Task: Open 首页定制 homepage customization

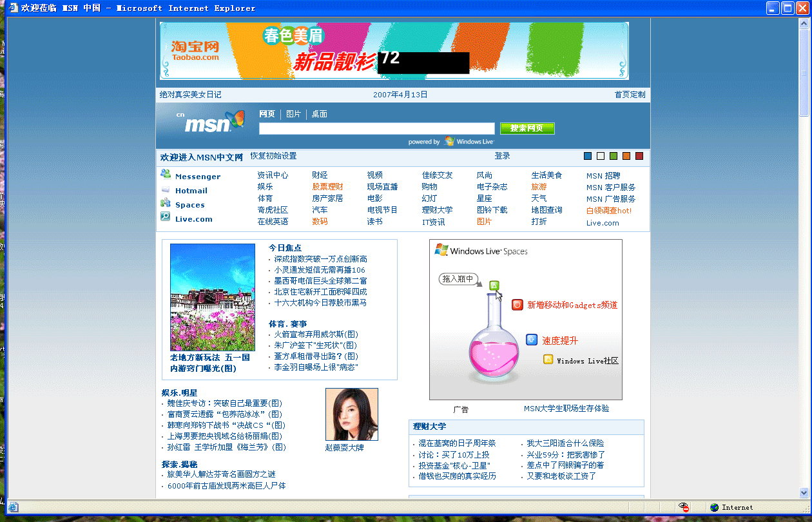Action: 630,95
